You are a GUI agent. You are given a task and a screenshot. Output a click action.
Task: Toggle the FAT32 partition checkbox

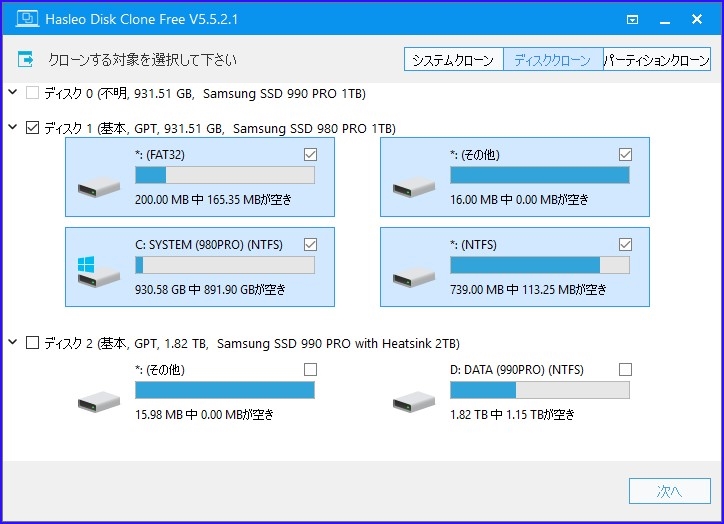[x=311, y=154]
